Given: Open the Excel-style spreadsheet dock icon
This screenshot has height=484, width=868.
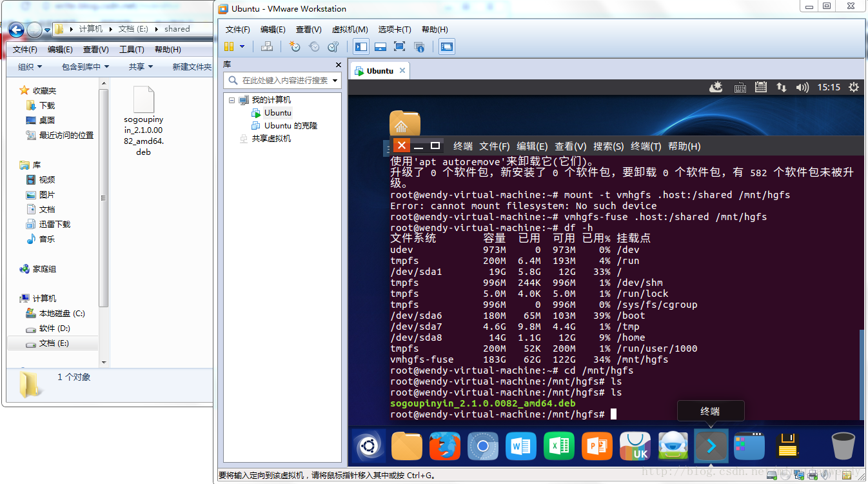Looking at the screenshot, I should click(559, 446).
